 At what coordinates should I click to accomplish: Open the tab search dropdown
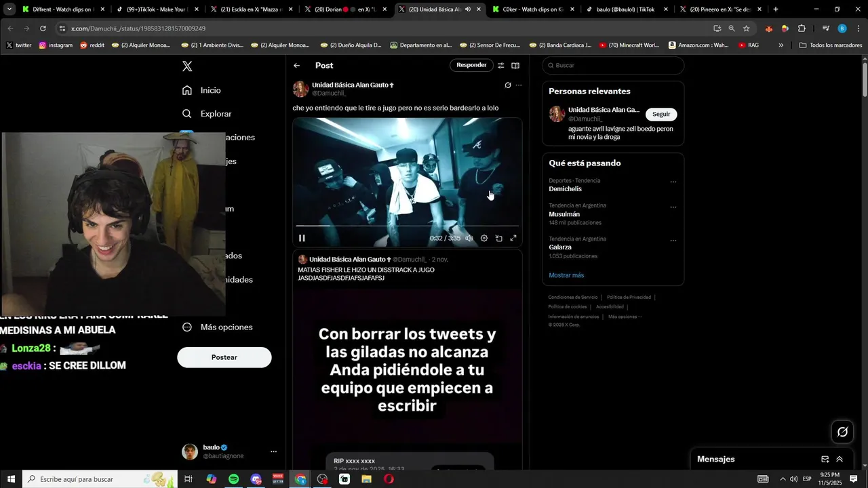tap(9, 9)
